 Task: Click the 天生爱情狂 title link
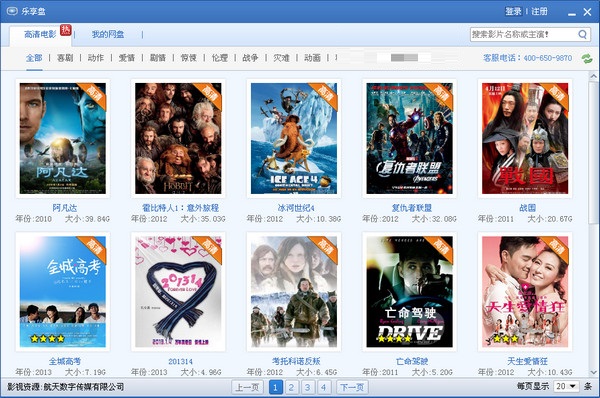click(527, 361)
